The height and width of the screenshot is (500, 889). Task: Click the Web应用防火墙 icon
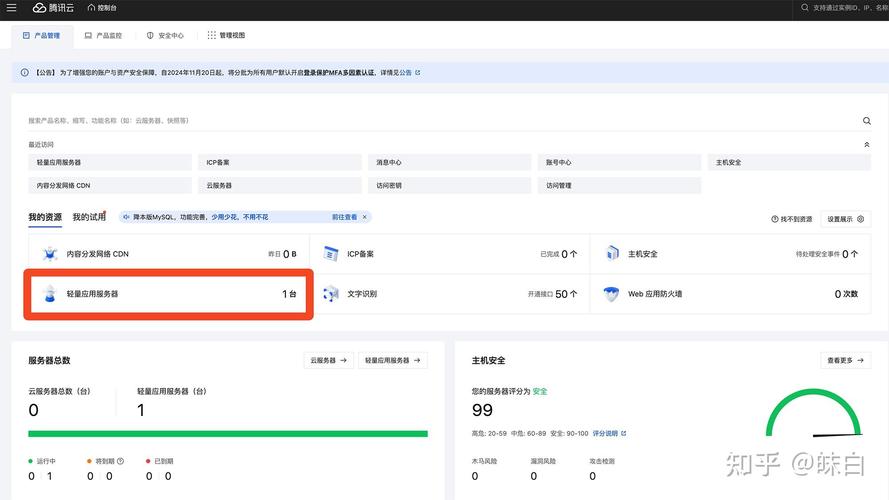click(x=612, y=294)
